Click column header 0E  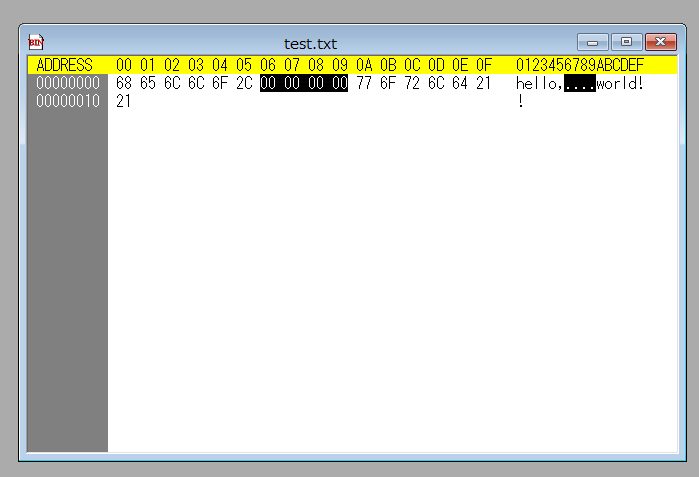(461, 65)
